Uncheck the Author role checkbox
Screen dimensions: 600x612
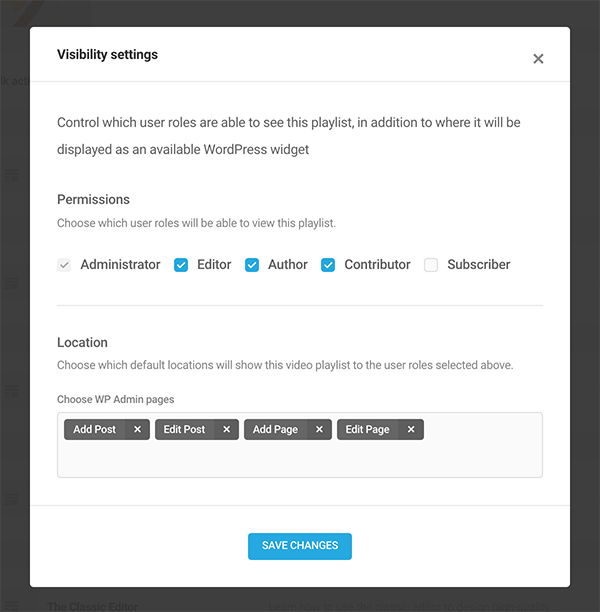pyautogui.click(x=252, y=265)
